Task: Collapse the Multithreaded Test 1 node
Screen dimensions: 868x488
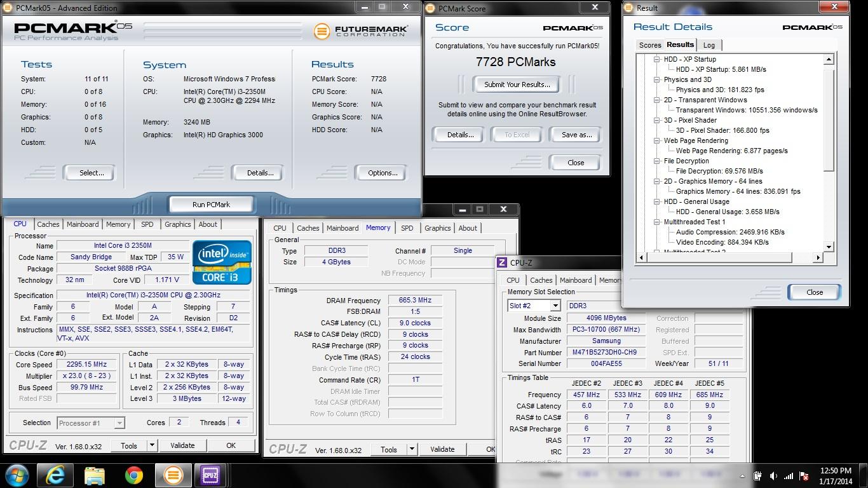Action: pos(657,222)
